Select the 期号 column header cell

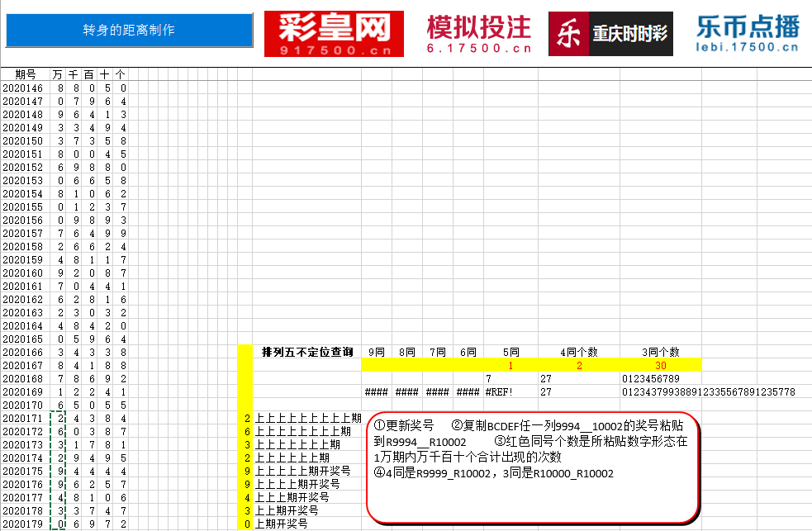(x=26, y=74)
